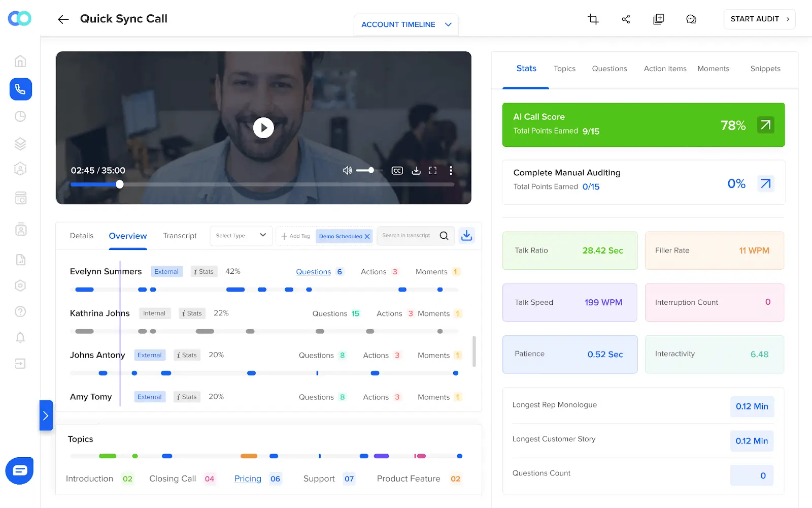Open the Home icon in the sidebar
The image size is (812, 508).
[x=20, y=60]
